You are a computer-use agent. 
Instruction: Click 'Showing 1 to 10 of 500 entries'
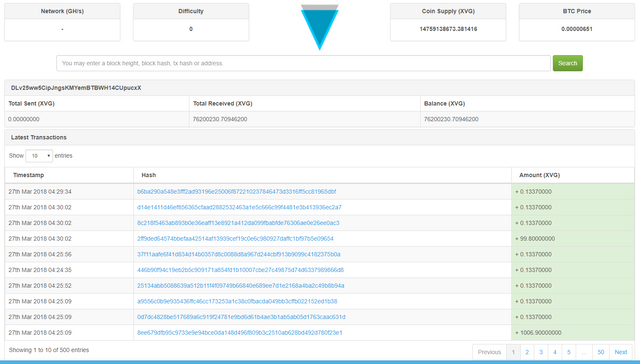(49, 350)
